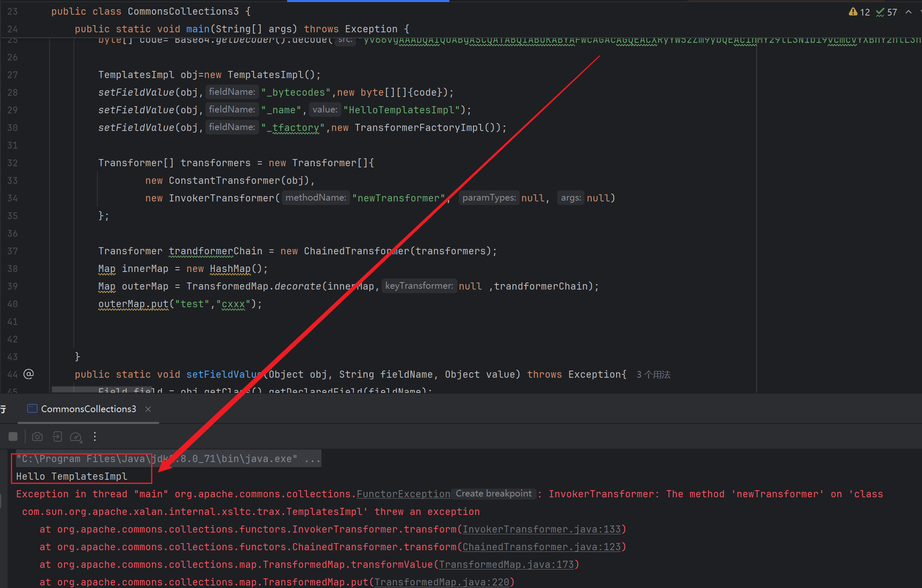Open the profiler gauge icon in run toolbar

click(x=76, y=437)
